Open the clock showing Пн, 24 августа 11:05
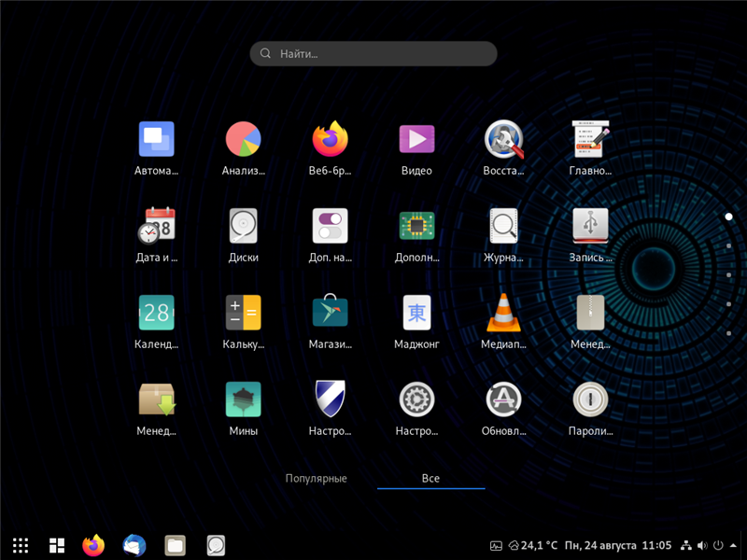The width and height of the screenshot is (747, 560). coord(618,545)
